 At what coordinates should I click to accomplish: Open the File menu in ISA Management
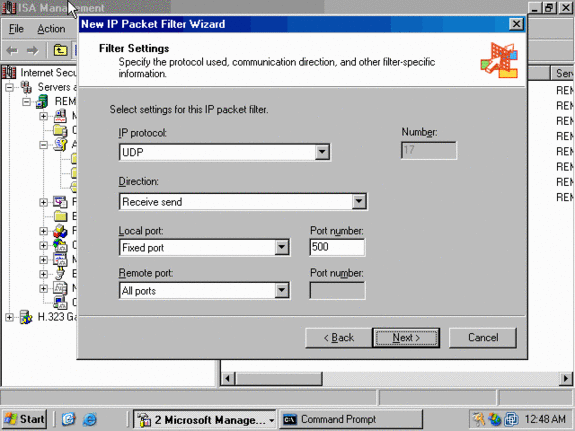click(16, 29)
